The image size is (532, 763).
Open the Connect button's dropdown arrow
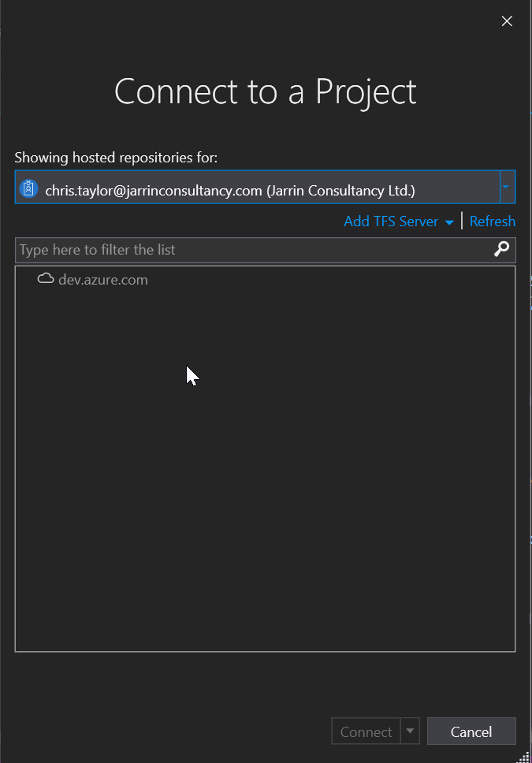pyautogui.click(x=410, y=731)
